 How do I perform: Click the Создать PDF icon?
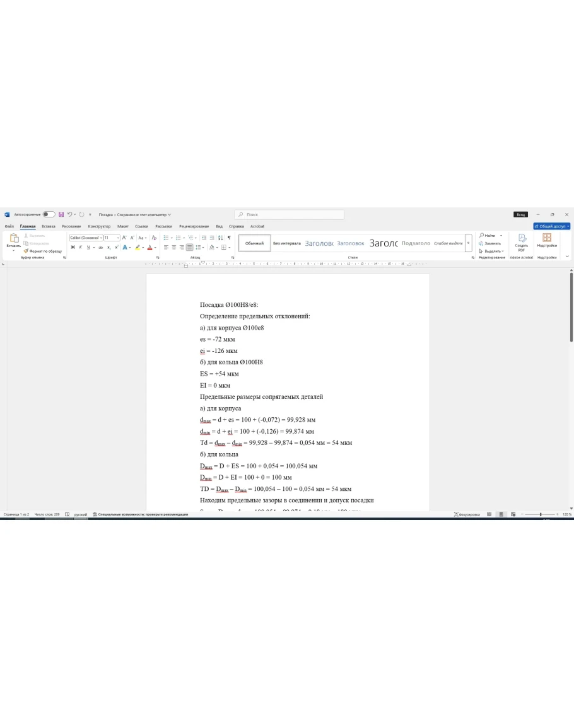tap(522, 241)
